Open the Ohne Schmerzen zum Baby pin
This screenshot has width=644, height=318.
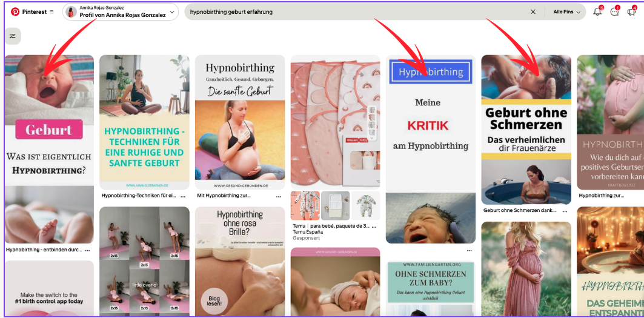coord(430,290)
